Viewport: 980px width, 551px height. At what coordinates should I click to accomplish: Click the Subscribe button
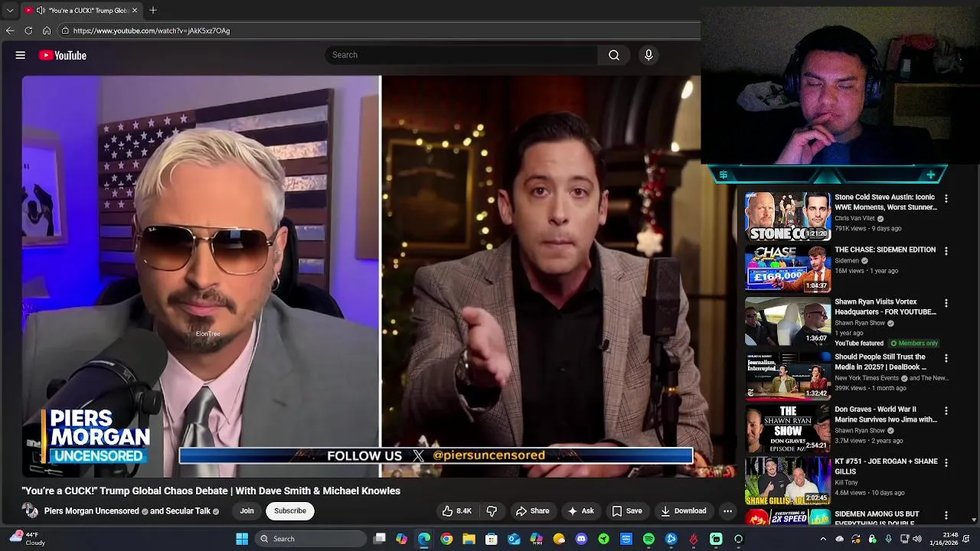290,511
